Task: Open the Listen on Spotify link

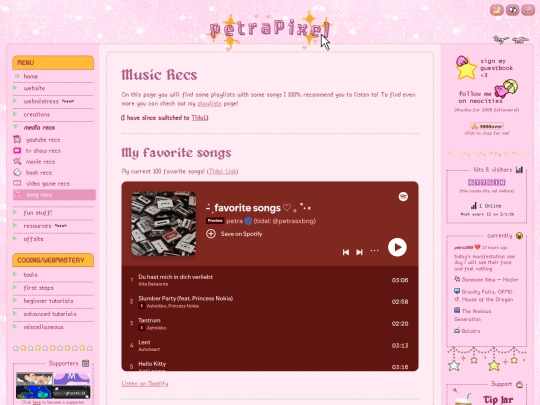Action: (145, 384)
